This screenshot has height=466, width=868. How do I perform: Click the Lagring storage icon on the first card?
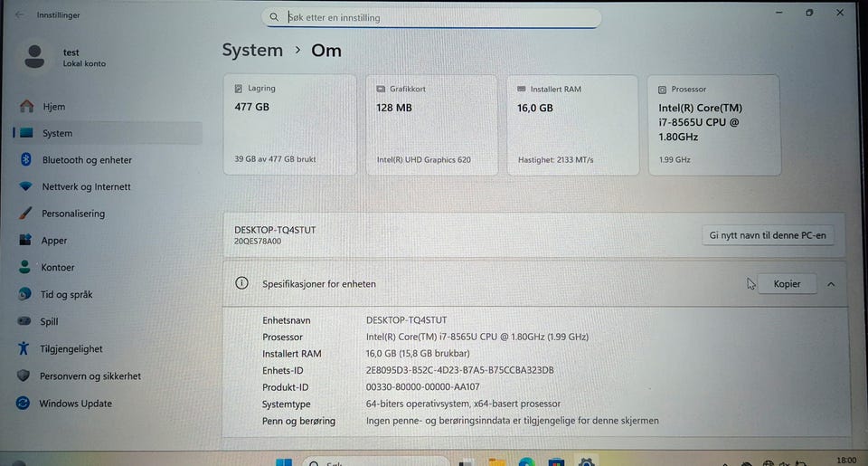239,88
